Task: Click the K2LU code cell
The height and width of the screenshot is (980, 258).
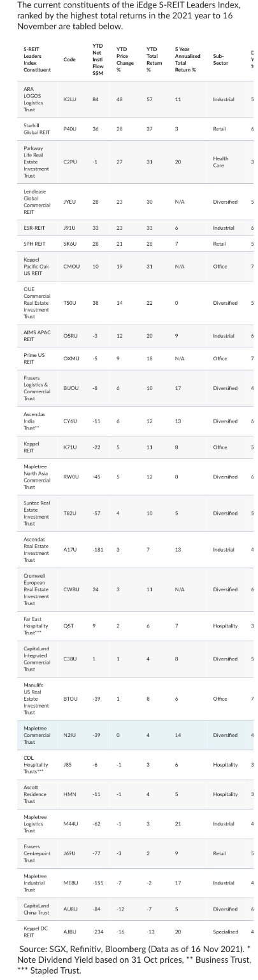Action: tap(70, 99)
